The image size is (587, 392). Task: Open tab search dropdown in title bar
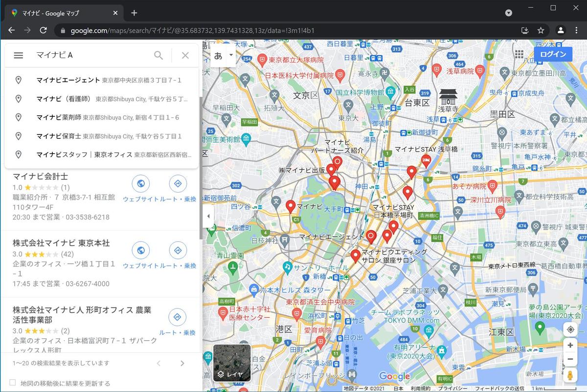(508, 13)
